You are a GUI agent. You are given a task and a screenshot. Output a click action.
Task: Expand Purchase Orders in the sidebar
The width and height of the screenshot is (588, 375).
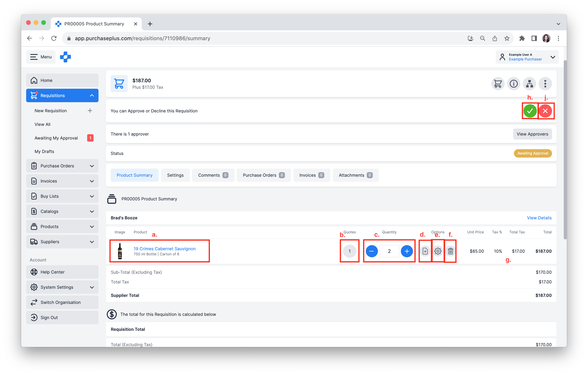tap(62, 166)
